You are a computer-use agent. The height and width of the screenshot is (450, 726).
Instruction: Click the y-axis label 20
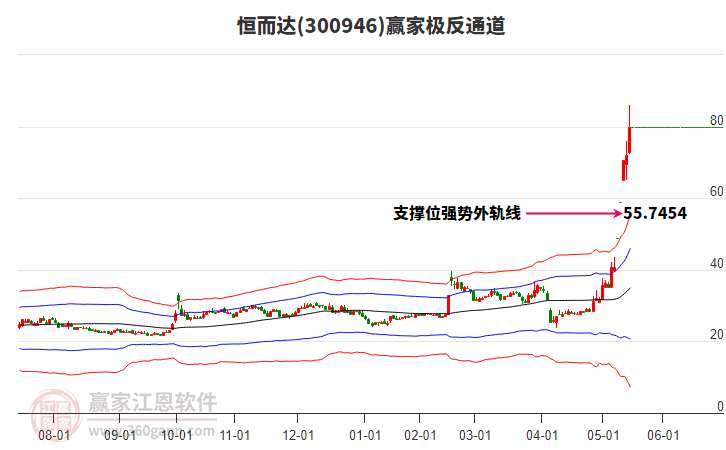(x=716, y=335)
